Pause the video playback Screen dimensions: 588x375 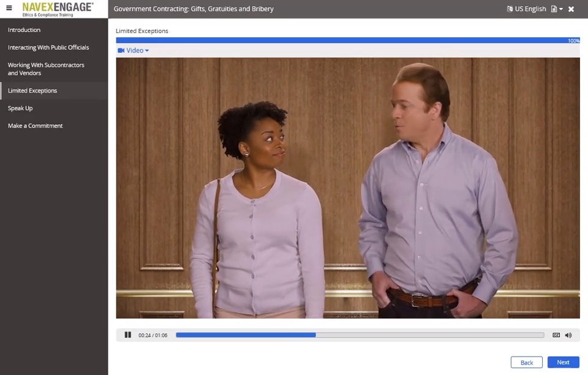pos(128,335)
